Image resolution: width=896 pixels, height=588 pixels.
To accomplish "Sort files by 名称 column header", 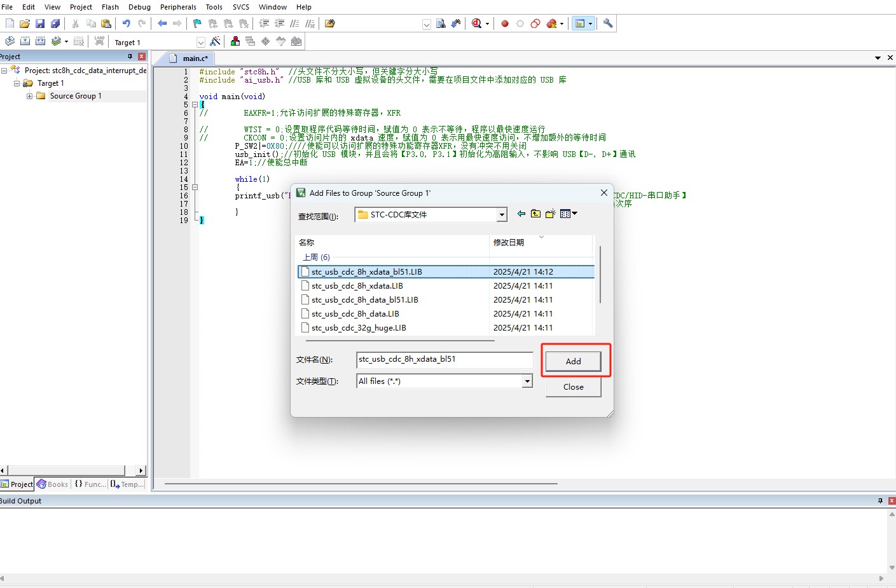I will tap(393, 242).
